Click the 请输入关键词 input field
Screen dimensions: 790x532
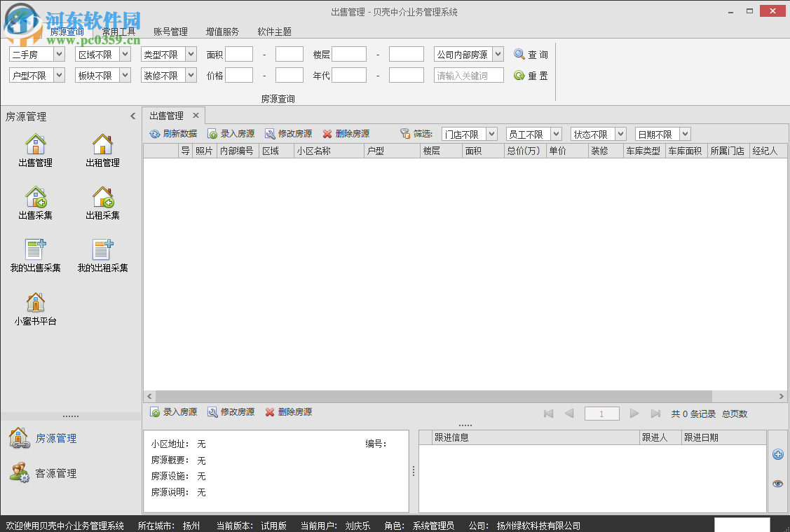(468, 74)
